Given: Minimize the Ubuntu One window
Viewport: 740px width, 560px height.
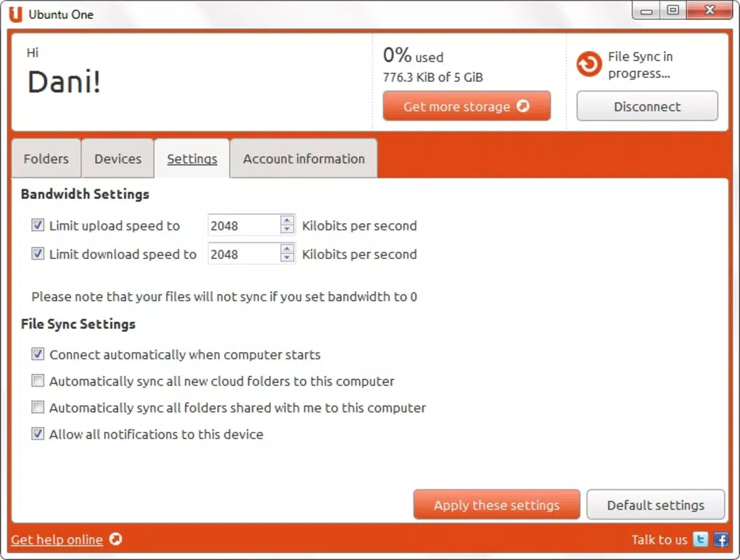Looking at the screenshot, I should pyautogui.click(x=646, y=11).
